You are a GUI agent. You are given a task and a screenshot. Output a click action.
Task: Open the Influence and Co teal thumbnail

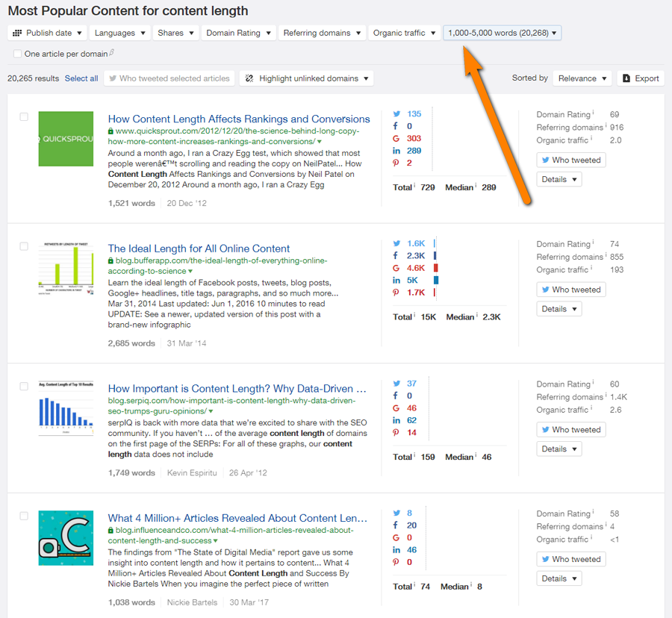pos(66,538)
